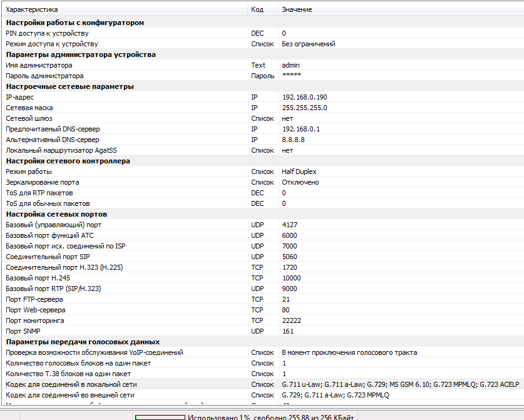Click the network mask value 255.255.255.0
Screen dimensions: 524x420
pyautogui.click(x=304, y=108)
